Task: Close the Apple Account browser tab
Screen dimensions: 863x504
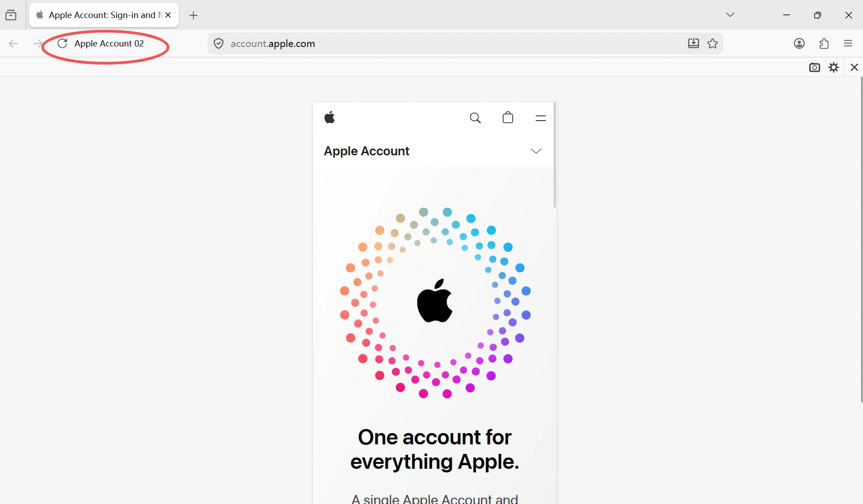Action: tap(168, 15)
